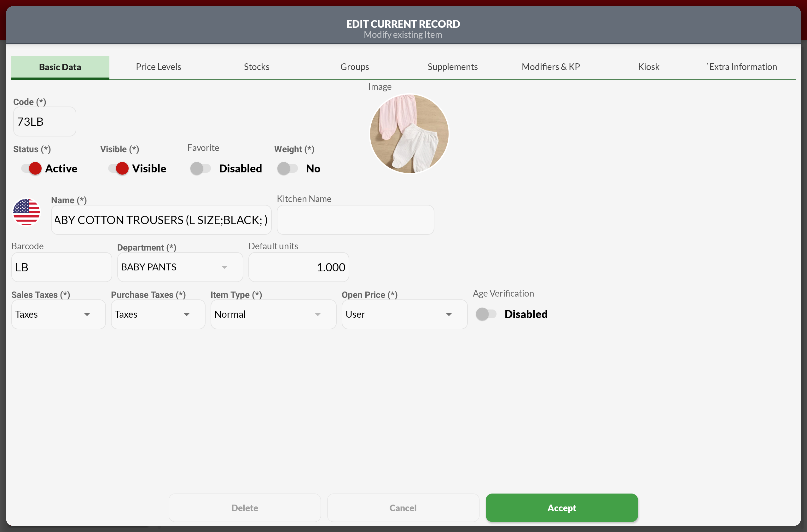Switch to the Price Levels tab

tap(159, 67)
